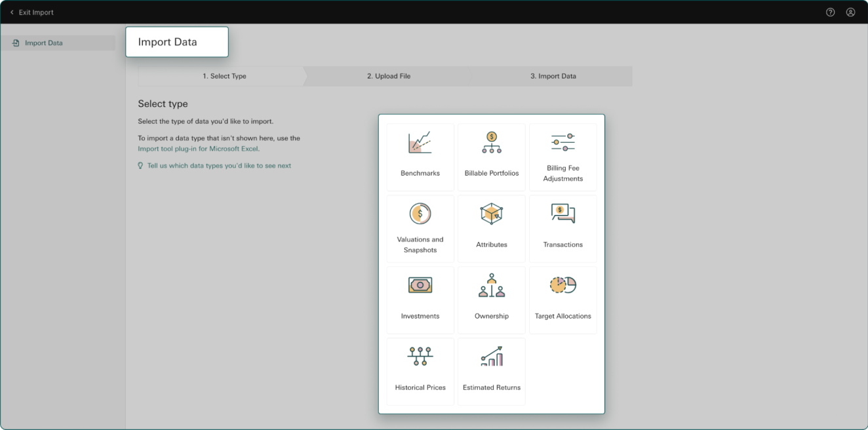The width and height of the screenshot is (868, 430).
Task: Open Import tool plug-in for Microsoft Excel link
Action: coord(198,149)
